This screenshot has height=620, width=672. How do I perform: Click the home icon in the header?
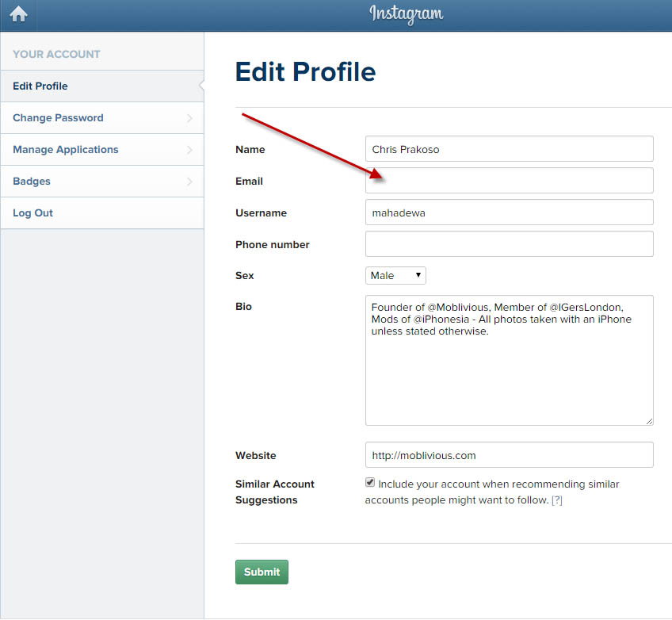point(18,14)
